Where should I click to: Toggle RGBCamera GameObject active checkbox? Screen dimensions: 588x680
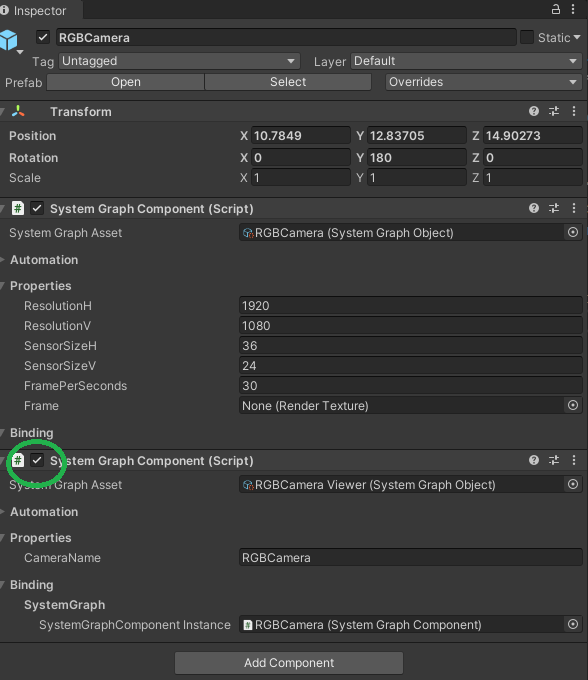tap(42, 37)
